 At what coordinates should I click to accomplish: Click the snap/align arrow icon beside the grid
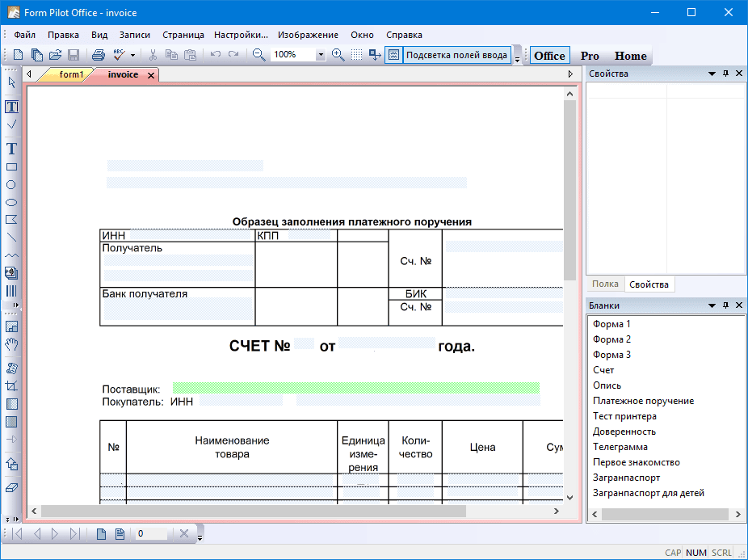[x=375, y=55]
